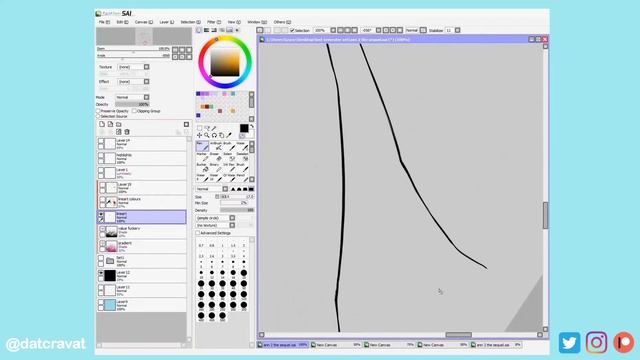Image resolution: width=640 pixels, height=360 pixels.
Task: Choose the Marker tool
Action: coord(202,157)
